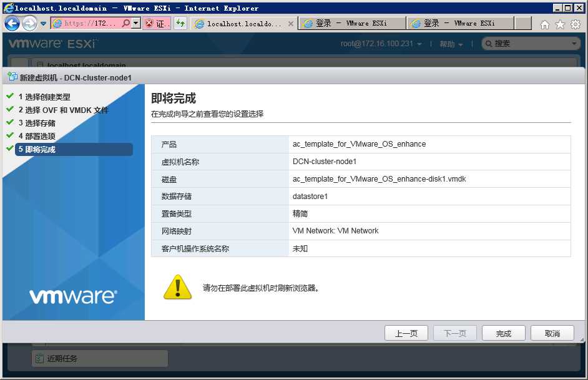Screen dimensions: 588x380
Task: Open the IE Tools gear icon
Action: [x=576, y=25]
